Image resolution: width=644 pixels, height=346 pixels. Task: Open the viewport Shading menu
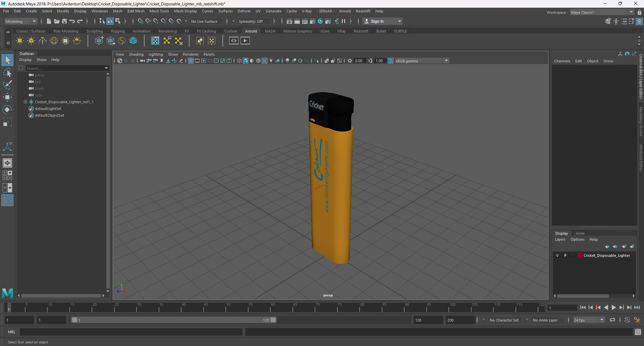pyautogui.click(x=136, y=54)
